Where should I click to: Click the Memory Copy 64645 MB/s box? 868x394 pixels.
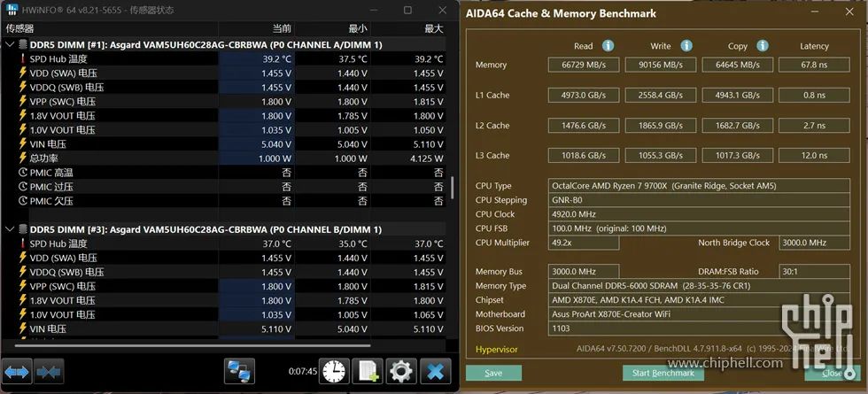tap(737, 65)
